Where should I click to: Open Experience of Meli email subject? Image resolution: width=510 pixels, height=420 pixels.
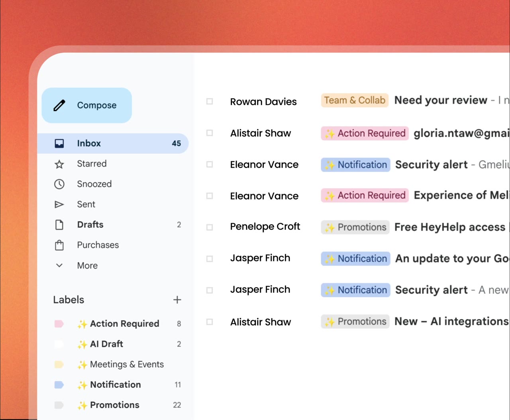click(x=461, y=195)
